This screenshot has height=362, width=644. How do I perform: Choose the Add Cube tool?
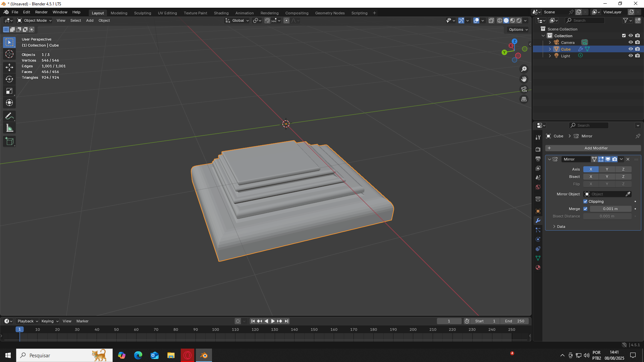click(9, 141)
